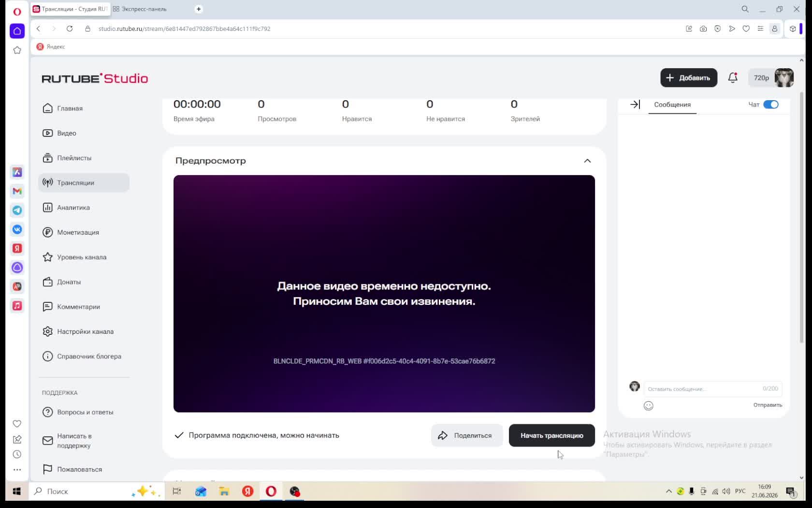This screenshot has width=812, height=508.
Task: Toggle the Чат switch off
Action: (771, 105)
